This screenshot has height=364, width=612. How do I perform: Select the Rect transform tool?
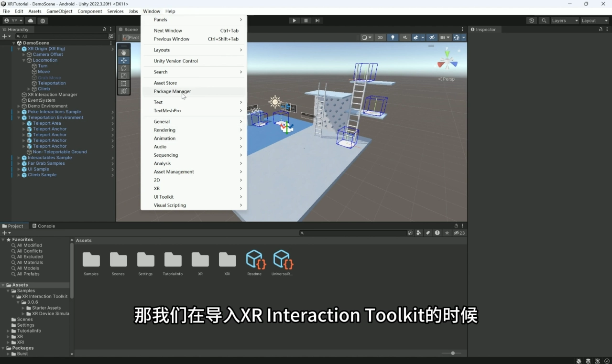coord(124,83)
